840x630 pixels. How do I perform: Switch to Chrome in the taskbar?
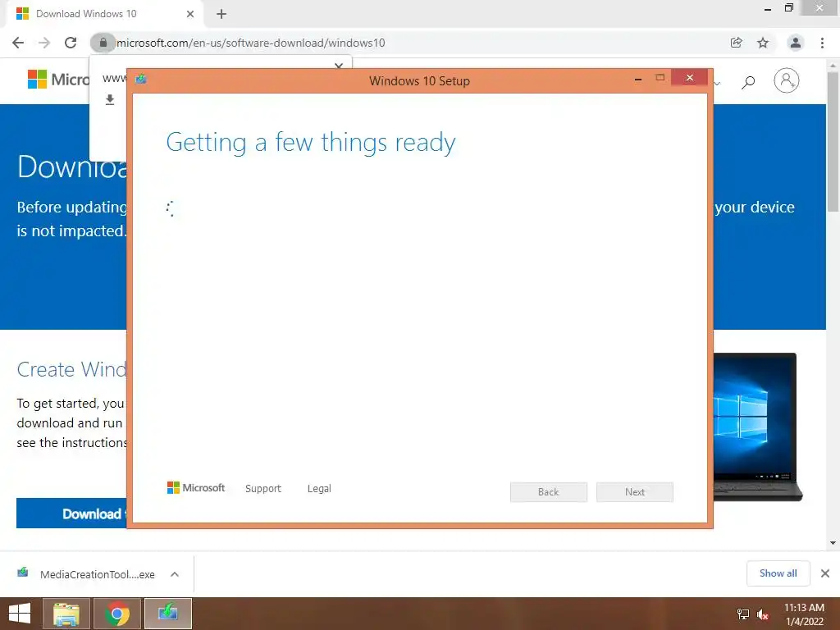tap(117, 614)
